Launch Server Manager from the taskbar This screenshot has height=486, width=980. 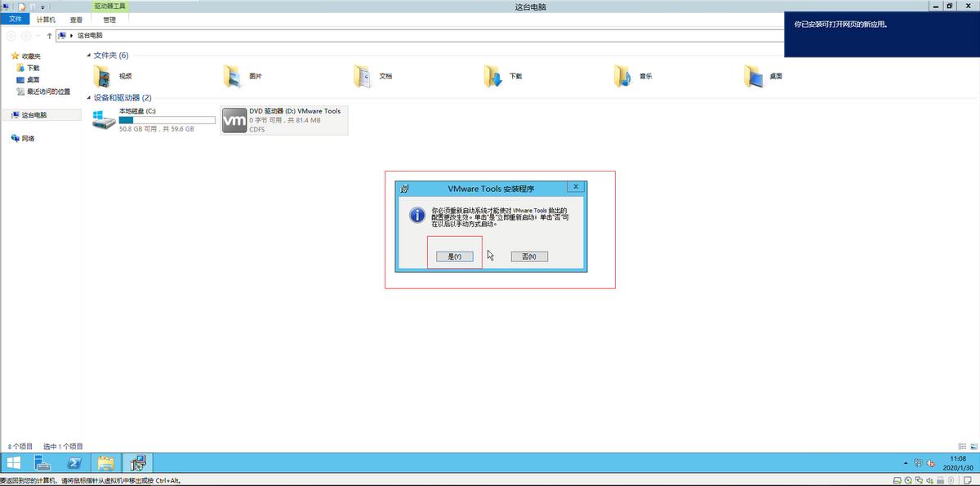pyautogui.click(x=41, y=463)
